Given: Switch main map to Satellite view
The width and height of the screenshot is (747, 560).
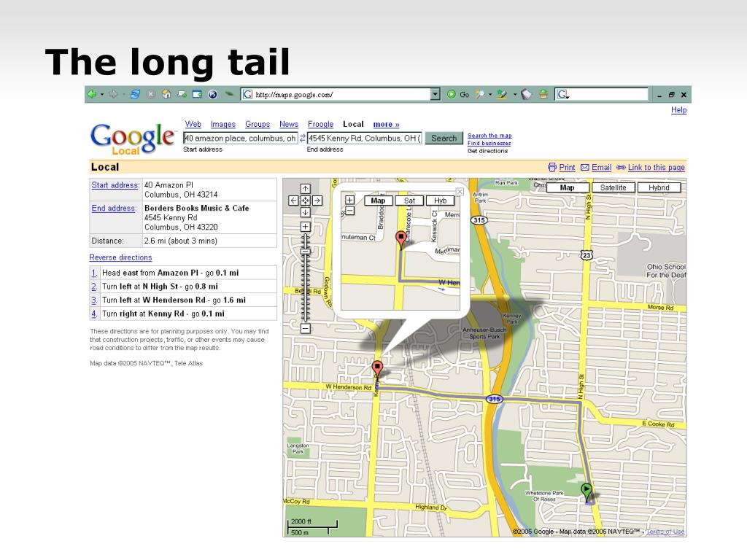Looking at the screenshot, I should pos(613,187).
